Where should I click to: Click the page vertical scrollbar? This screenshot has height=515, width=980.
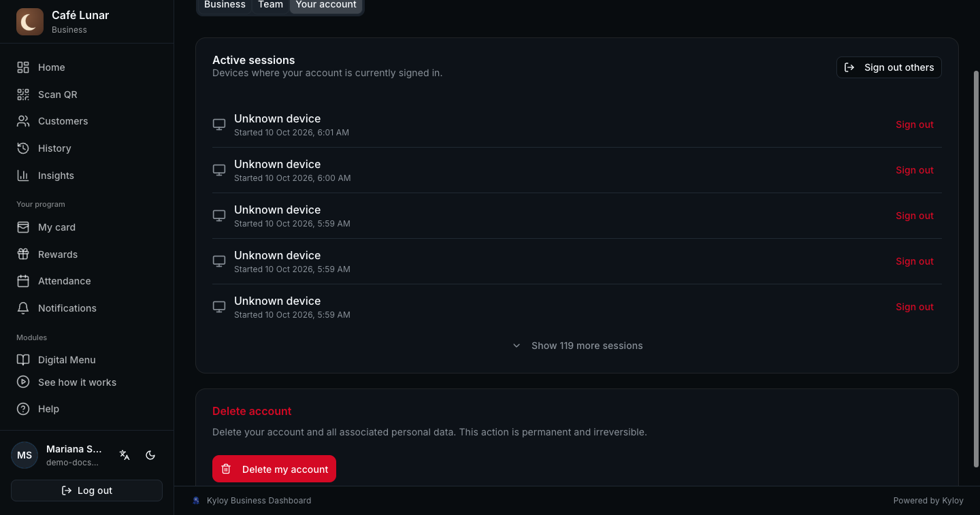tap(977, 269)
